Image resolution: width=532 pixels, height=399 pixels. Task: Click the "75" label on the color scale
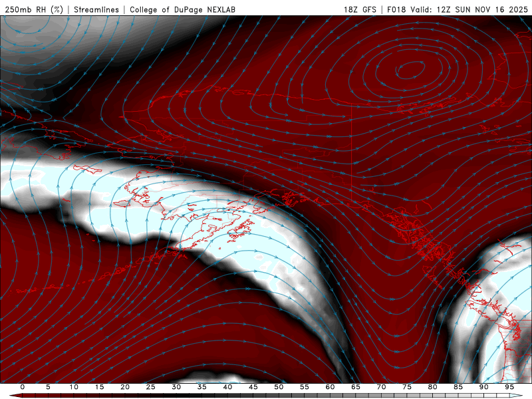click(x=407, y=387)
